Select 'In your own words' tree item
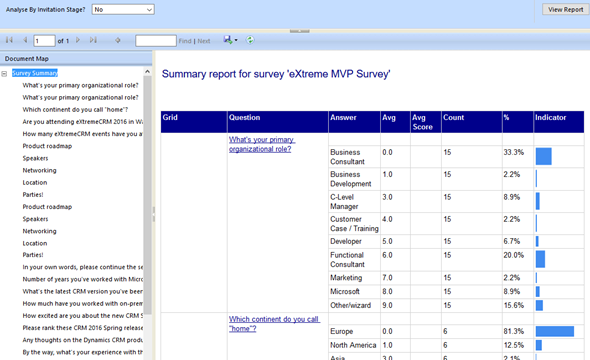The width and height of the screenshot is (590, 360). pos(82,267)
